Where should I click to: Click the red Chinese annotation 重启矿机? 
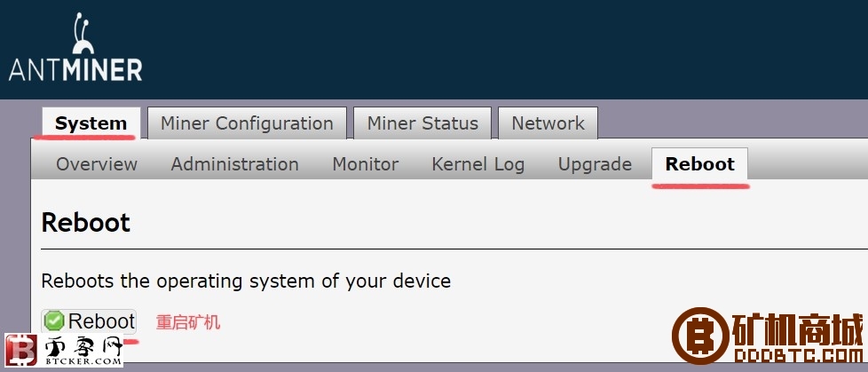pos(188,322)
